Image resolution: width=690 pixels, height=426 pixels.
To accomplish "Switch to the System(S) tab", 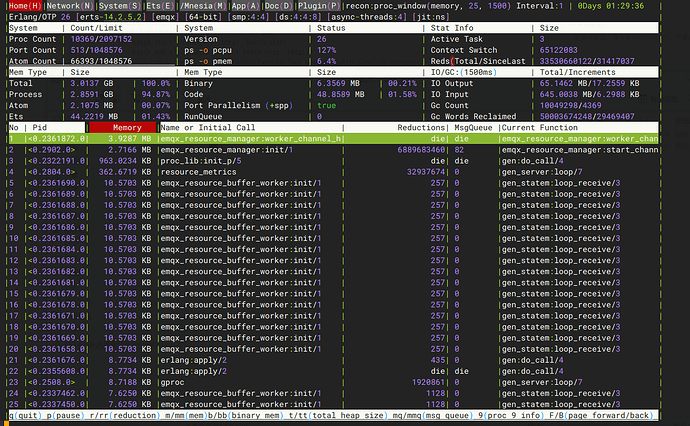I will click(x=118, y=6).
